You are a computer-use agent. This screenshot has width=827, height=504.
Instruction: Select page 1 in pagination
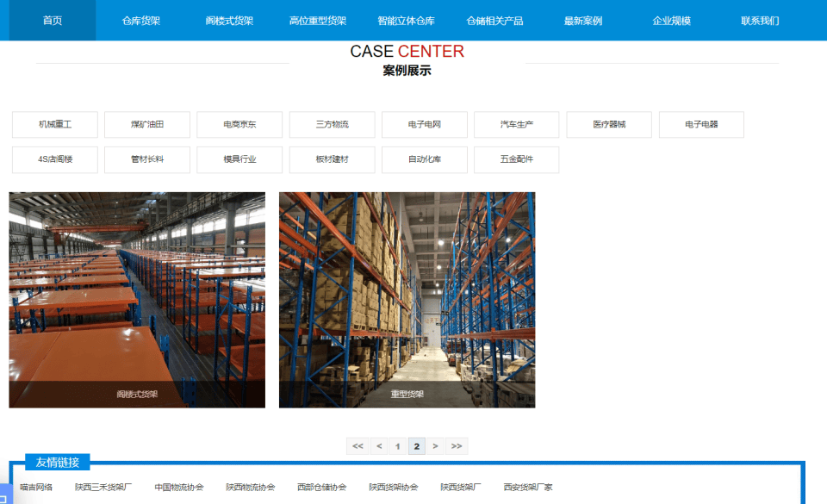pyautogui.click(x=397, y=446)
